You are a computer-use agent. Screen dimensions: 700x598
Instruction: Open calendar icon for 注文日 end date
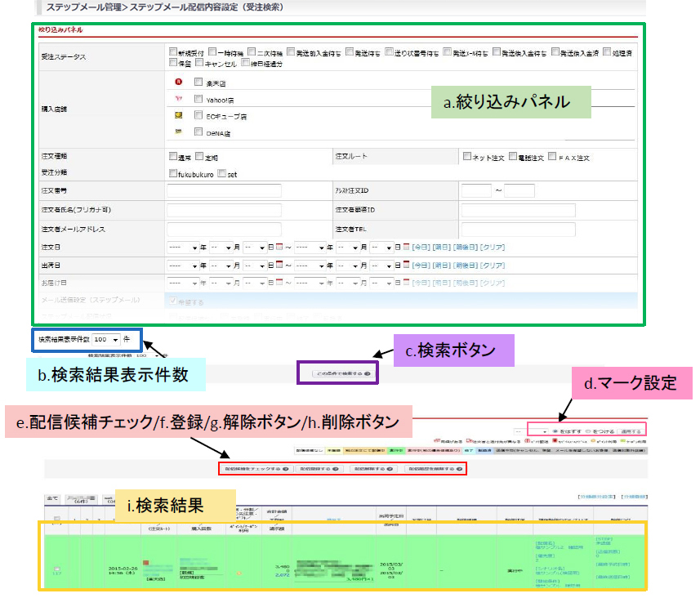point(406,246)
